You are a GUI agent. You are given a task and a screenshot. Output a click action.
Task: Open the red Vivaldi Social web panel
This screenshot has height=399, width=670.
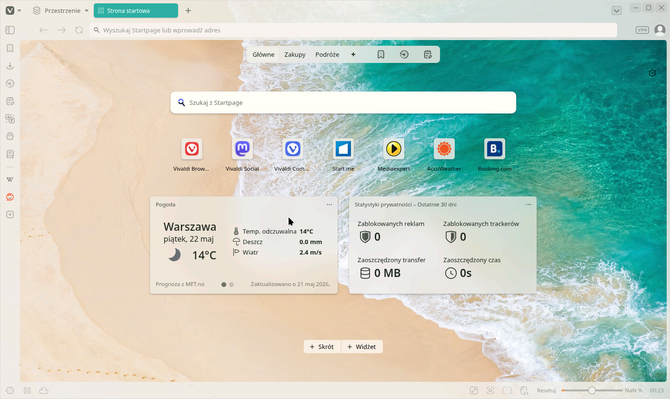[10, 197]
